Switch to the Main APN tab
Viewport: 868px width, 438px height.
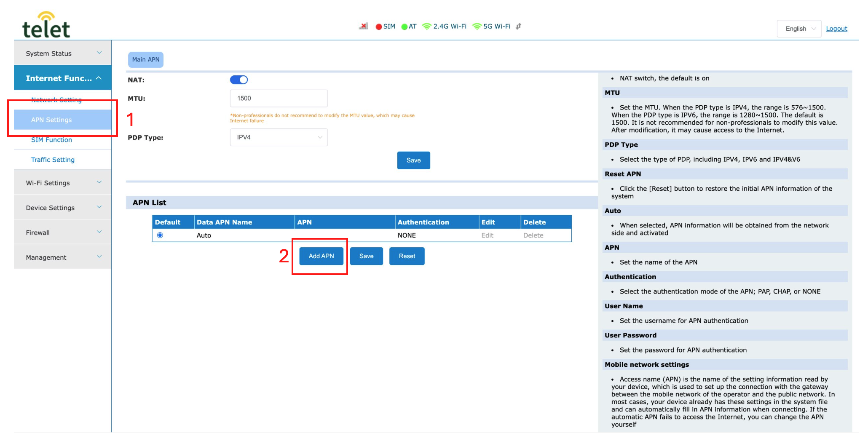point(146,59)
